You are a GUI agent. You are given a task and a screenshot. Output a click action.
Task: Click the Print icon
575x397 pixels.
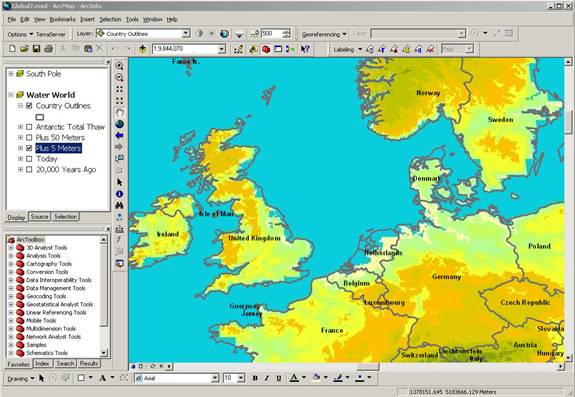pos(48,49)
